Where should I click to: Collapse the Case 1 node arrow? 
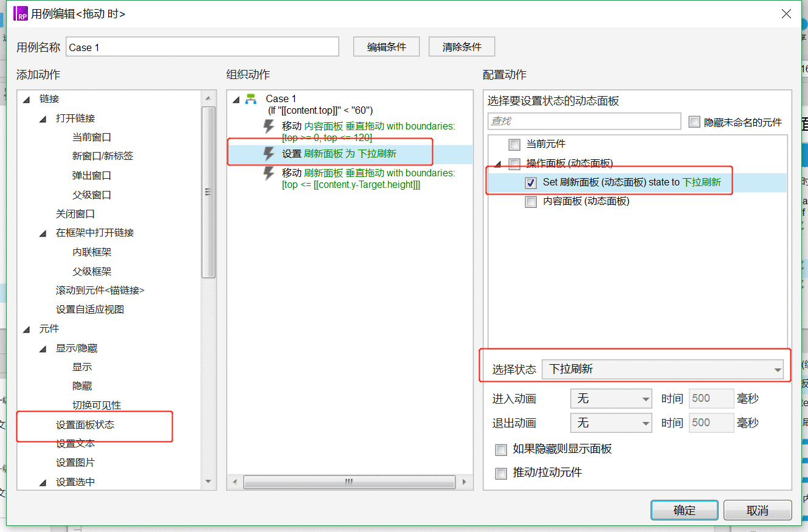coord(235,100)
